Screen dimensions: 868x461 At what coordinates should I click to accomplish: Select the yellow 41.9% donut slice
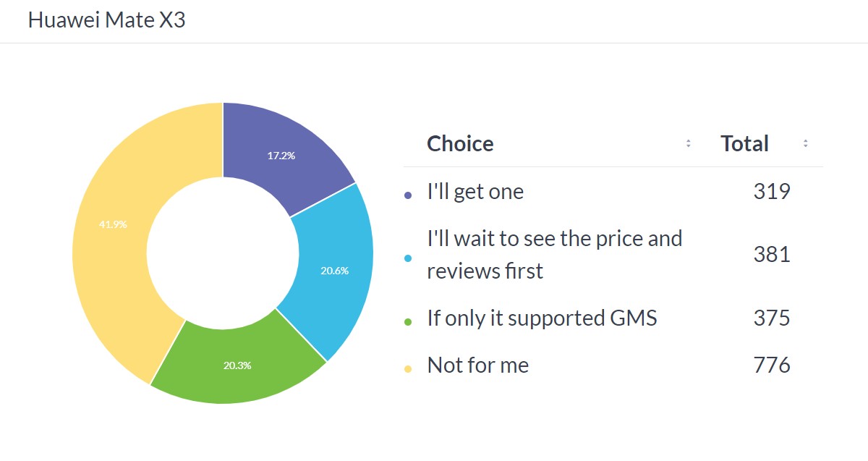coord(113,224)
